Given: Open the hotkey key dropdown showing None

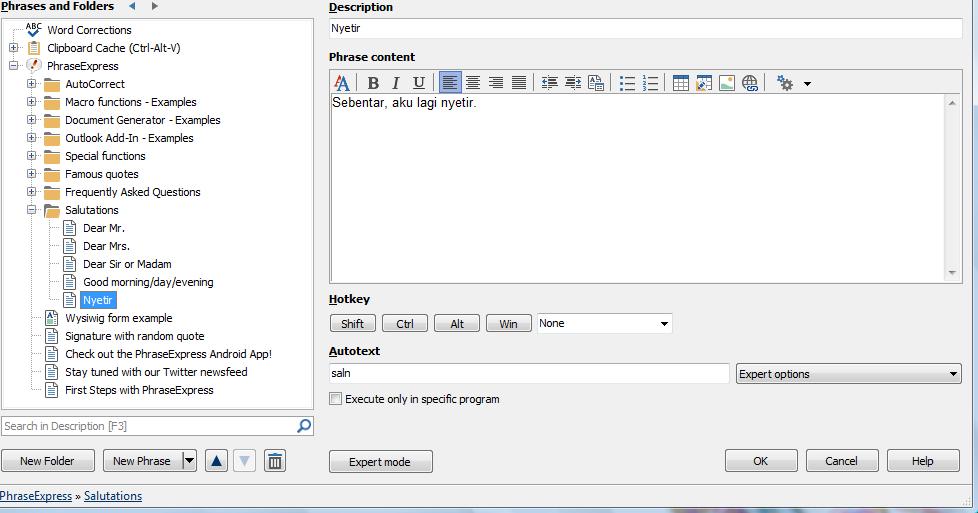Looking at the screenshot, I should tap(604, 323).
